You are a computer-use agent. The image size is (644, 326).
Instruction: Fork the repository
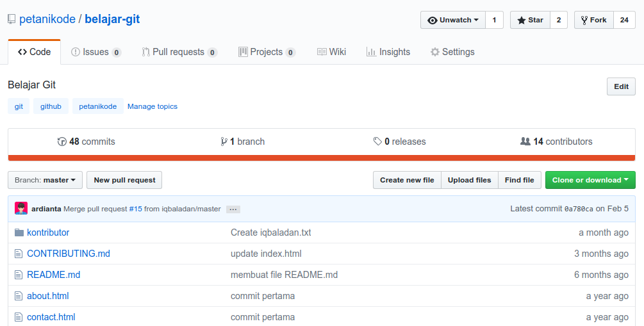click(594, 20)
